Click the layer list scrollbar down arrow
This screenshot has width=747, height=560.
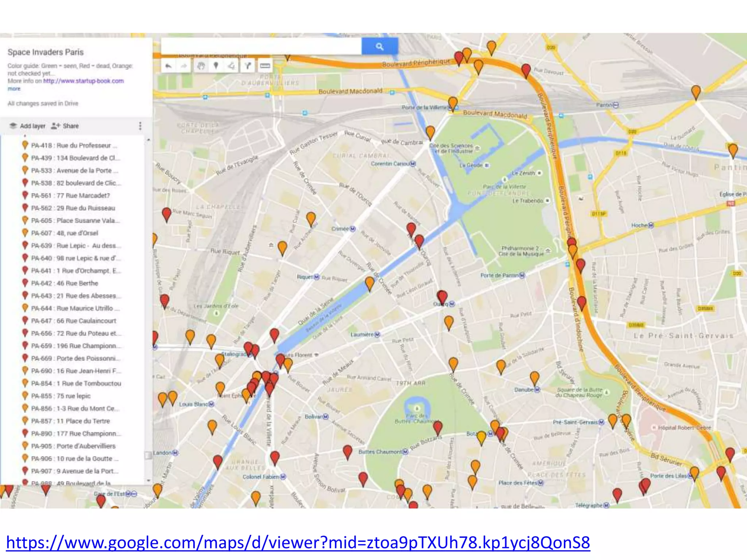(x=148, y=481)
